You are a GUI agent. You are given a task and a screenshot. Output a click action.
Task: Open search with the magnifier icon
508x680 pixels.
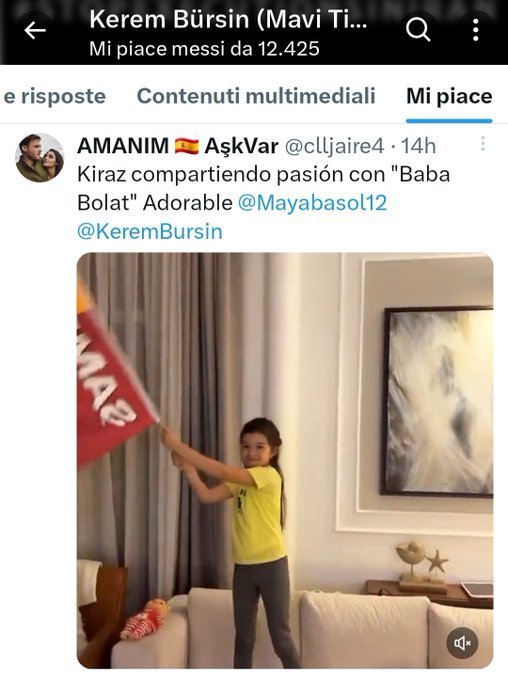(418, 30)
